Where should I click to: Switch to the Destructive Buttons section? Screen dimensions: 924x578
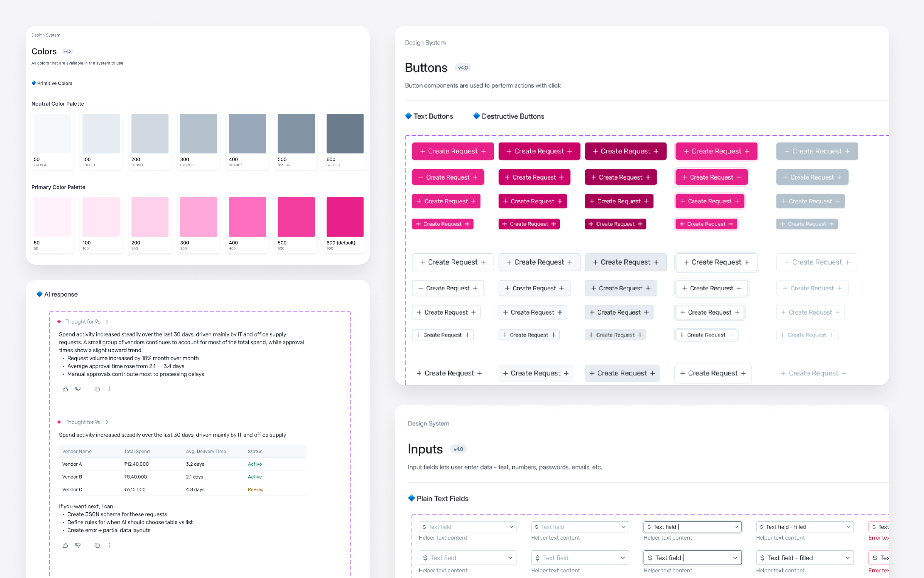click(x=513, y=116)
